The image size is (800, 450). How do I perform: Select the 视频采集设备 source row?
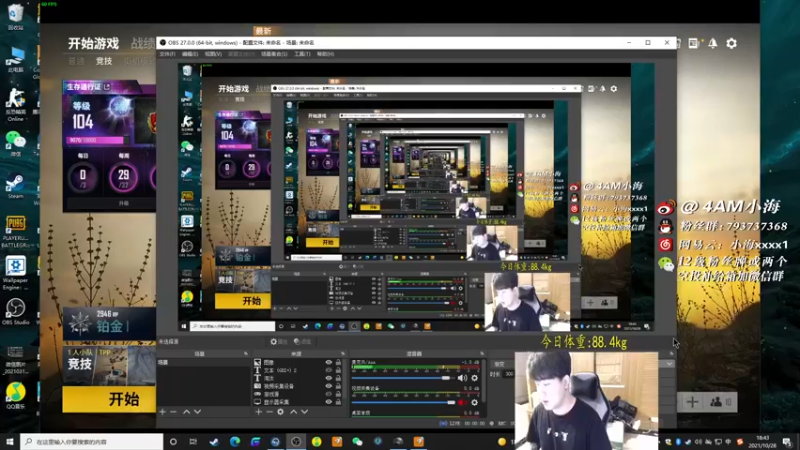tap(297, 386)
